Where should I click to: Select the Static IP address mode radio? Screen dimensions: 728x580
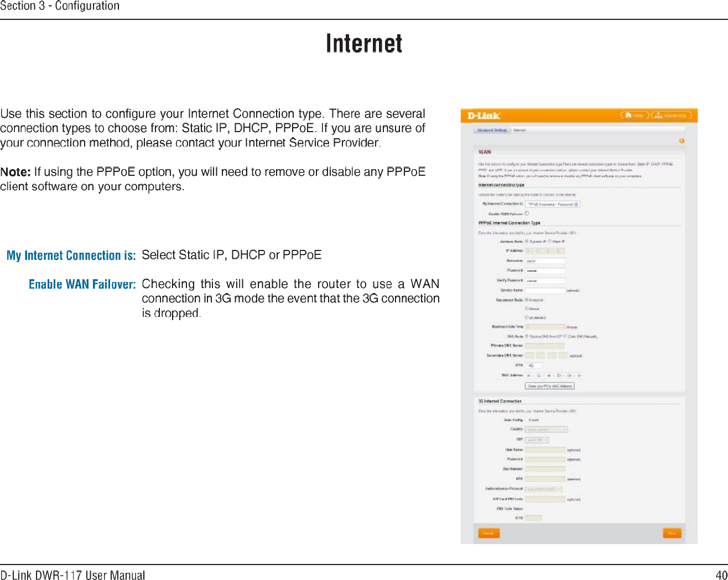[x=549, y=242]
